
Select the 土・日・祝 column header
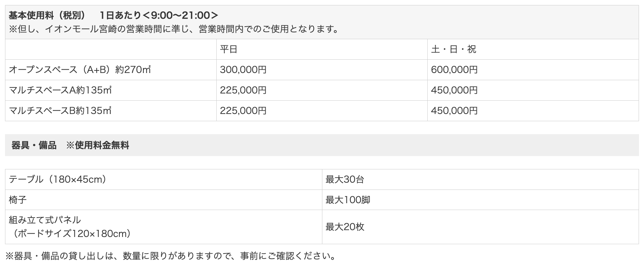coord(454,49)
